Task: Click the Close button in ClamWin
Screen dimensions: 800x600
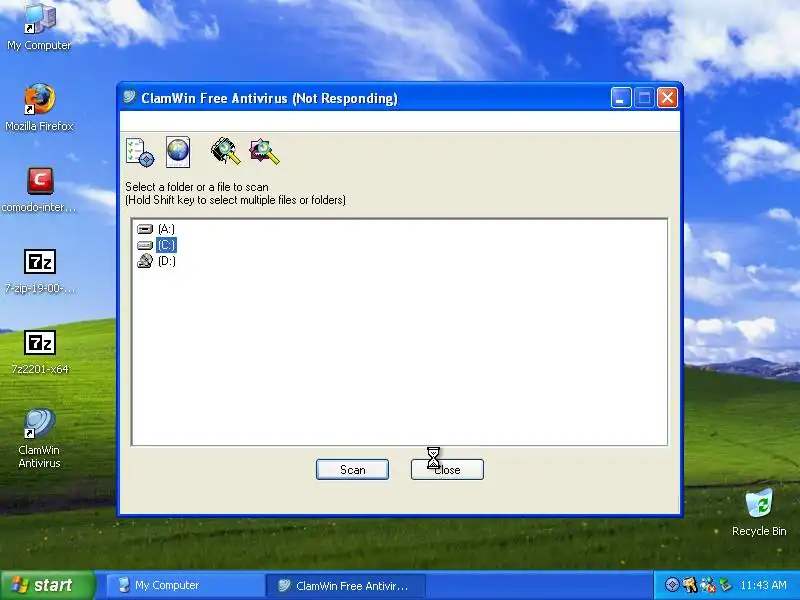Action: tap(447, 469)
